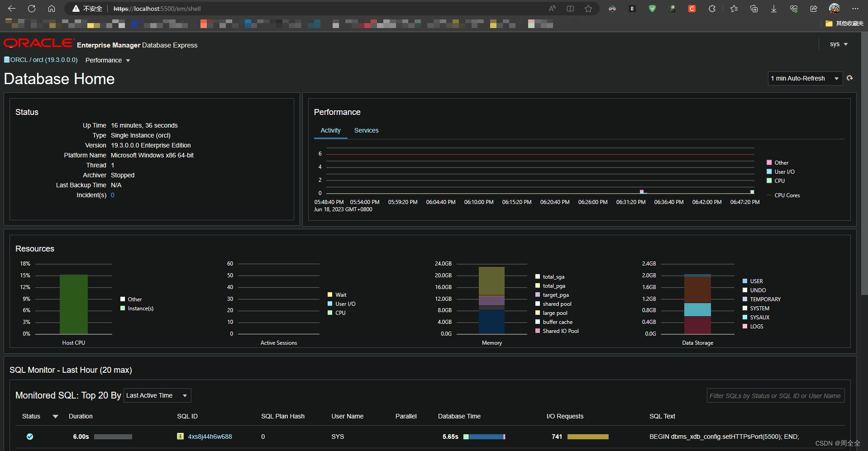Open SQL ID 4xs8j44h6w688 link

(x=210, y=437)
